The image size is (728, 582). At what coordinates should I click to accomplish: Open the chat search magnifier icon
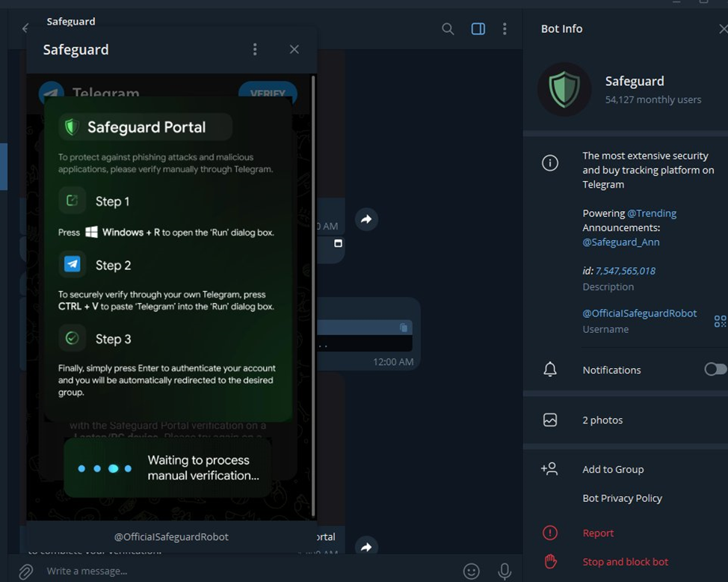[448, 29]
